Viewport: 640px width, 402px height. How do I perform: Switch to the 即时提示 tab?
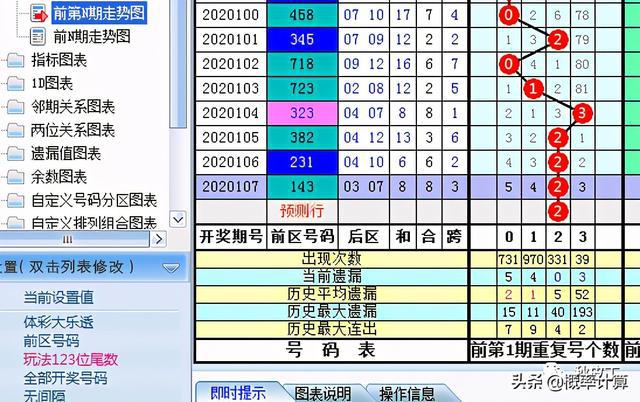click(x=236, y=392)
